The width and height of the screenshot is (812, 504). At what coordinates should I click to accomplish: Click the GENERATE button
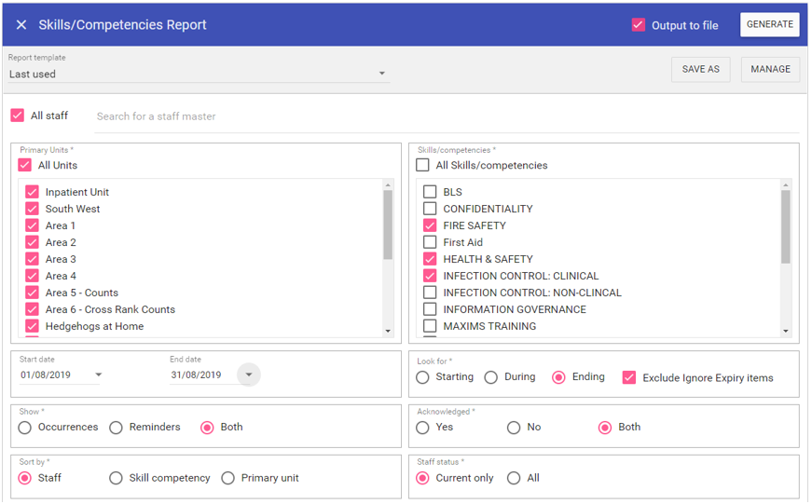click(x=769, y=25)
